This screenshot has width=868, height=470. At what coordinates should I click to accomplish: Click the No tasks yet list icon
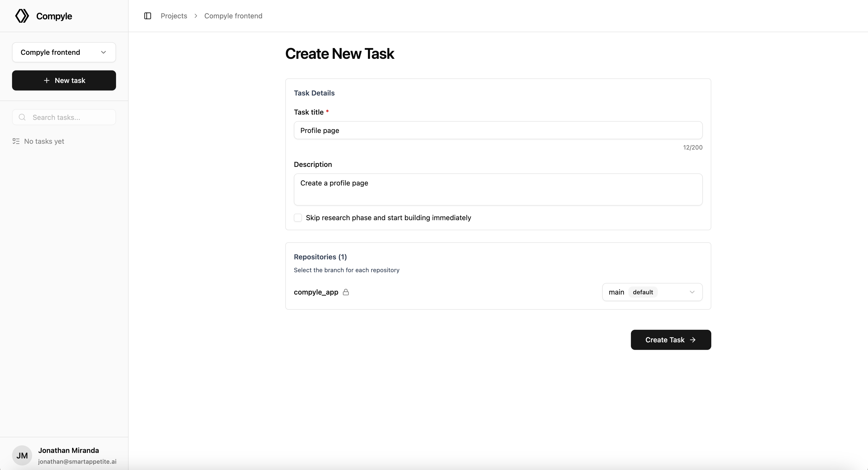(16, 141)
